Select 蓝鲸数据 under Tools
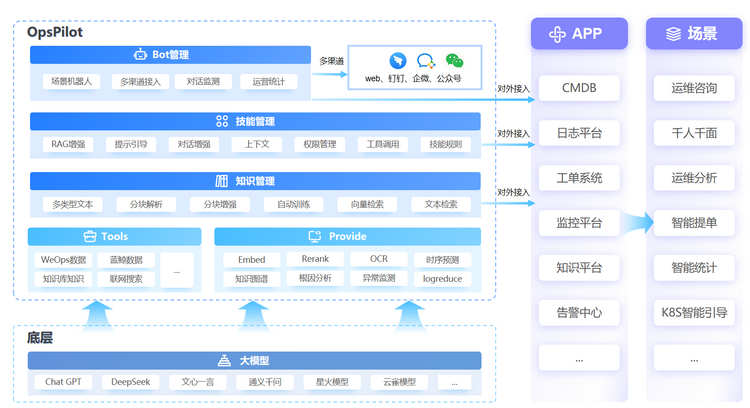 point(126,260)
